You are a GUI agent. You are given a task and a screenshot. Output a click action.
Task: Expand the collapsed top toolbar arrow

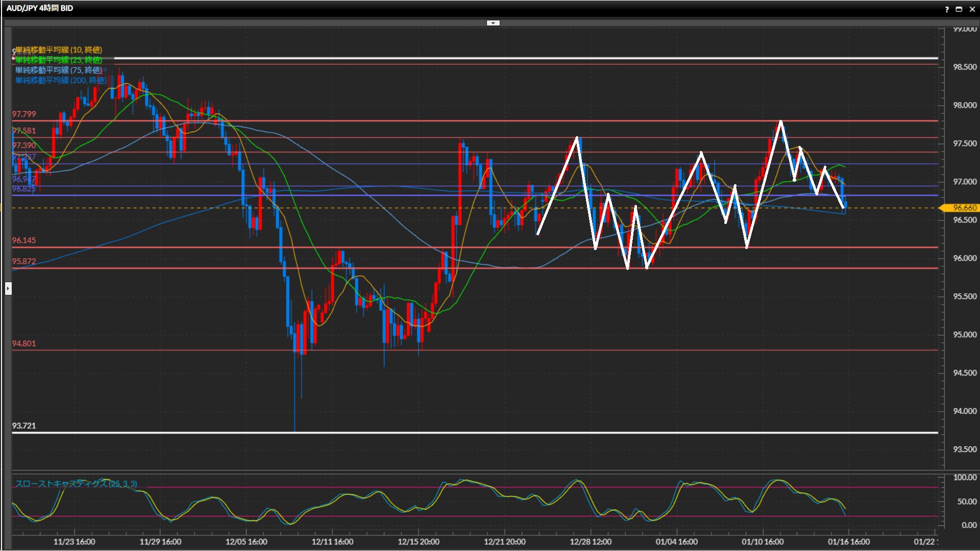click(493, 23)
